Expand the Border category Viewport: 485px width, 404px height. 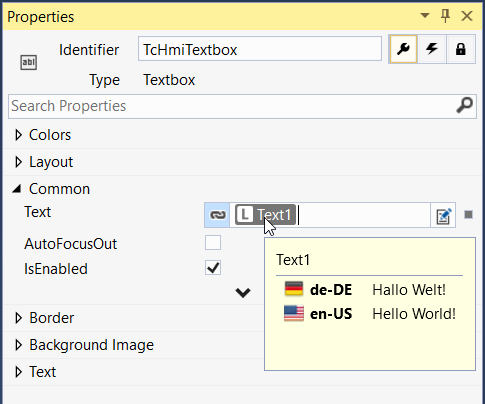tap(18, 318)
